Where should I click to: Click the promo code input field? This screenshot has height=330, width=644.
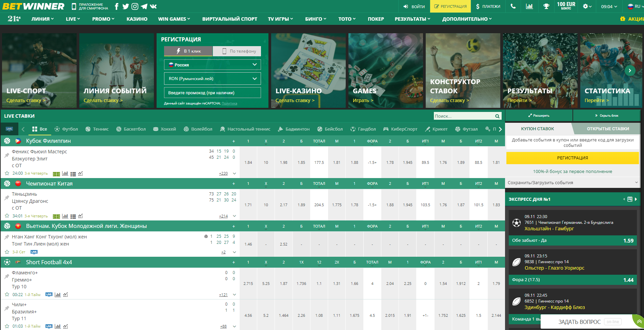click(x=212, y=93)
